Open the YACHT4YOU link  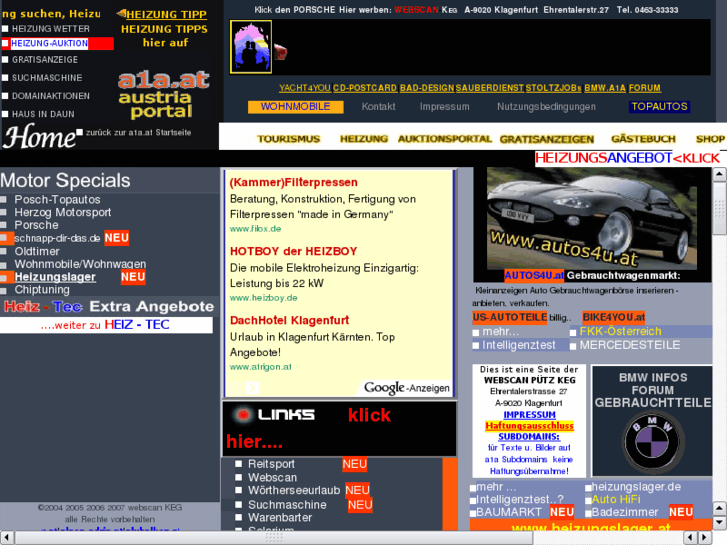point(305,88)
